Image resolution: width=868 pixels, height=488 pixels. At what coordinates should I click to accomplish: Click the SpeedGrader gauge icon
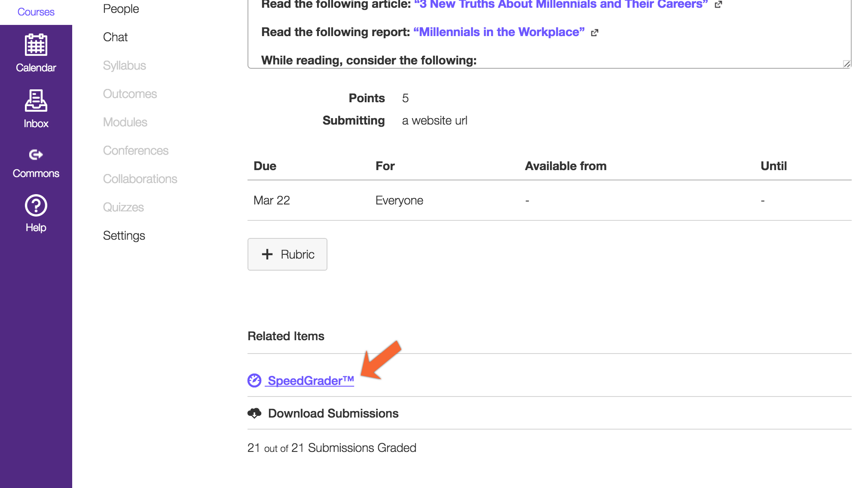254,380
